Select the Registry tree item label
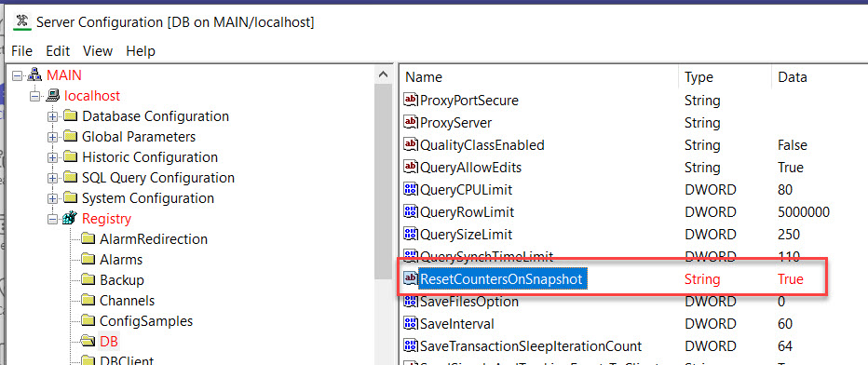 click(x=107, y=219)
